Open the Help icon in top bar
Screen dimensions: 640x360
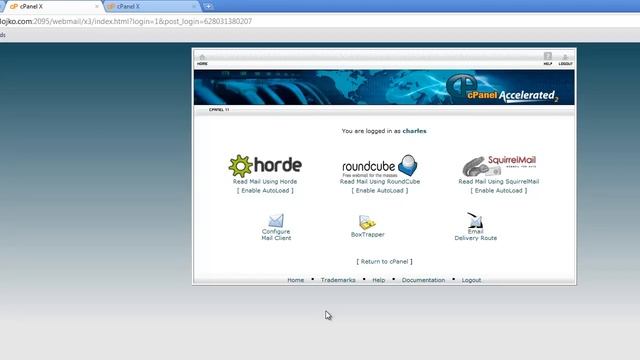pyautogui.click(x=548, y=59)
